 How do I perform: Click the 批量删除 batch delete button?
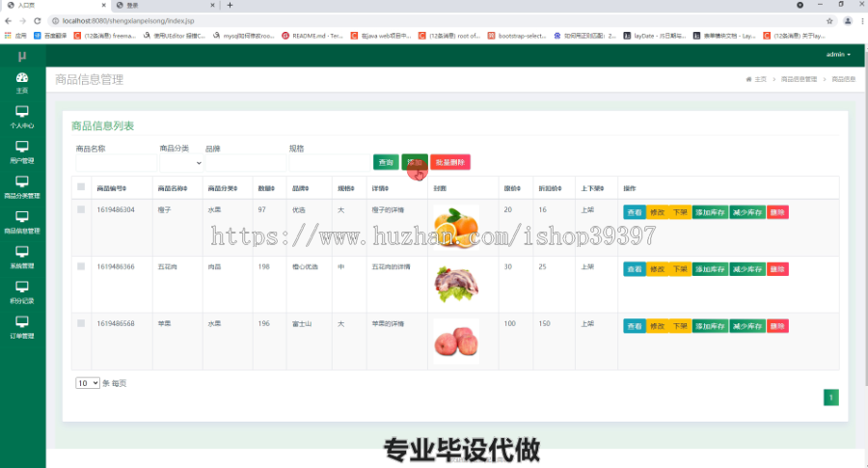pyautogui.click(x=450, y=162)
